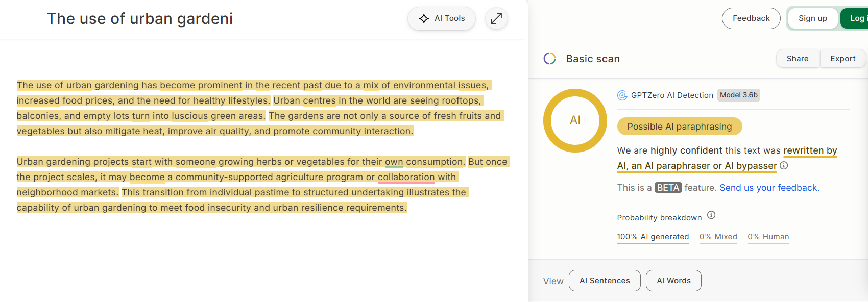Select the 0% Mixed breakdown

[x=718, y=237]
